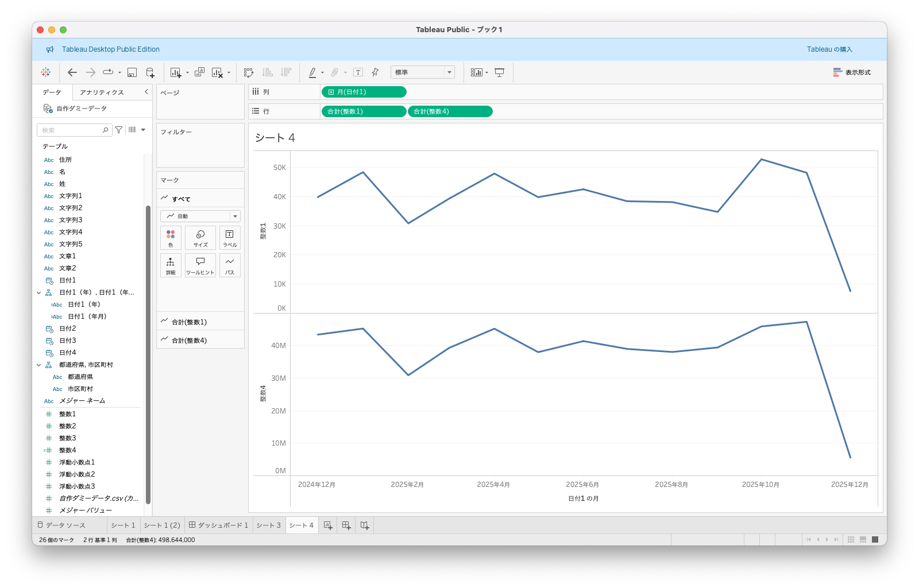Add a new dashboard from bottom tab bar
The height and width of the screenshot is (588, 919).
point(346,525)
